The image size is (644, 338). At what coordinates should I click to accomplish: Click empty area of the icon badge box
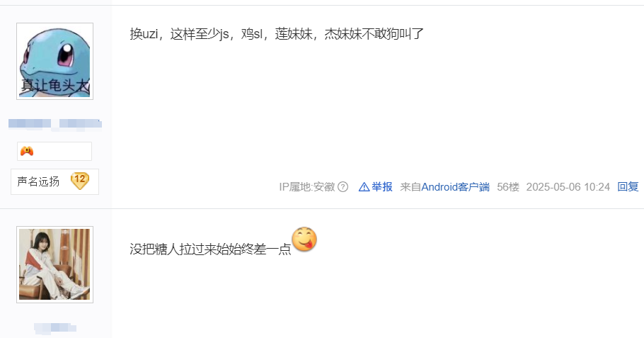point(64,152)
